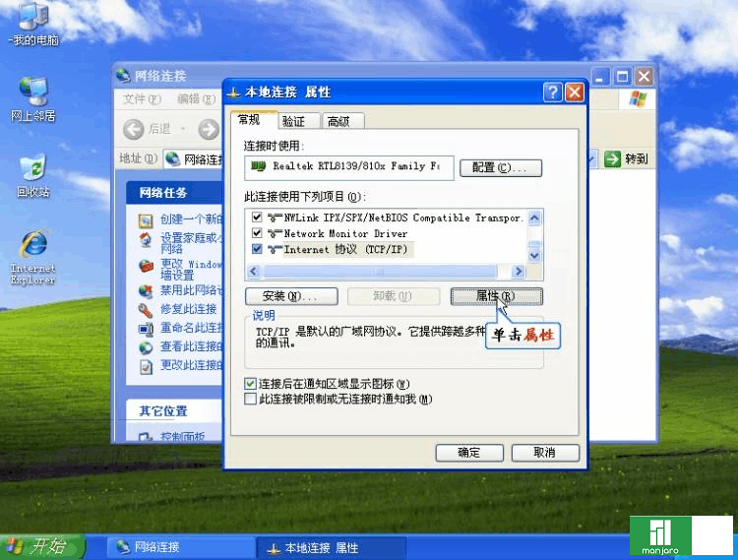Click the 控制面板 link under 其它位置

point(183,437)
